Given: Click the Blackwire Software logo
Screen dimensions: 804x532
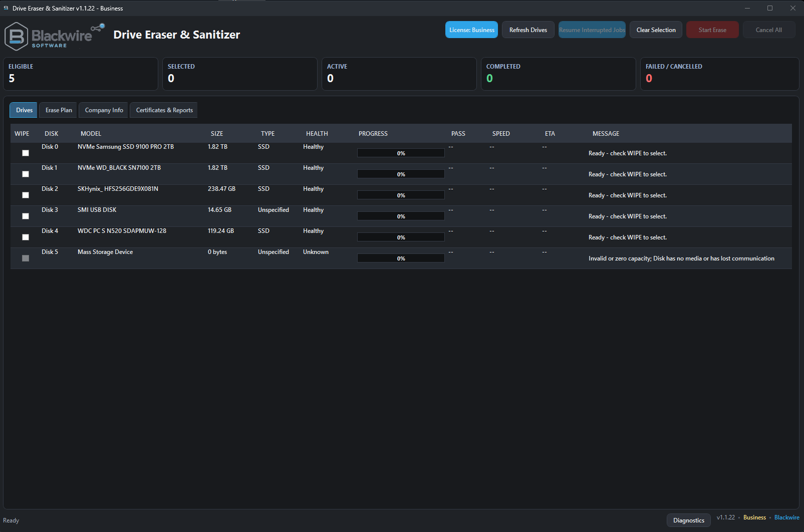Looking at the screenshot, I should 54,36.
